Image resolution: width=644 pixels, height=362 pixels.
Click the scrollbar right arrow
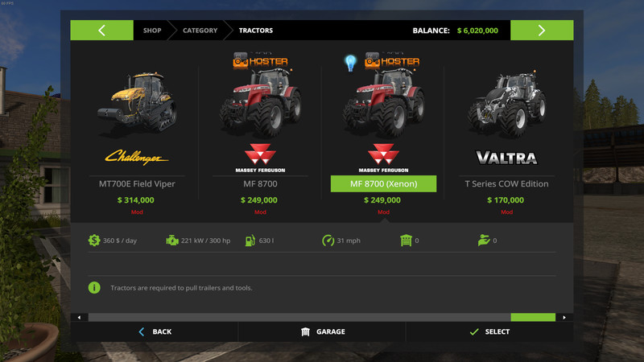point(564,317)
